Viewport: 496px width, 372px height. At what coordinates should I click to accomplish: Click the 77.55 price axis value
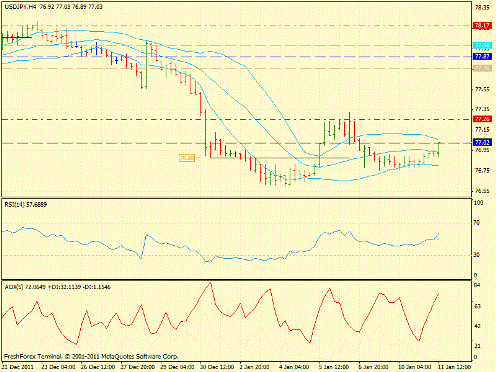pyautogui.click(x=482, y=89)
